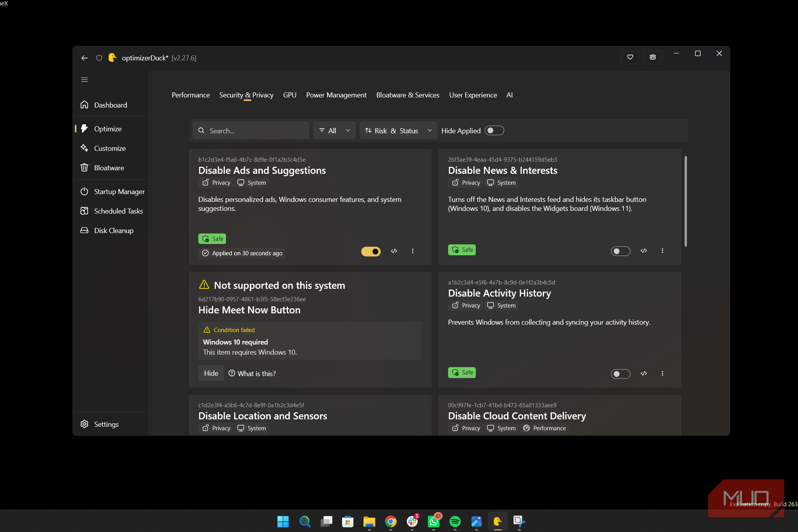Open the Risk & Status sort dropdown
This screenshot has height=532, width=798.
[398, 131]
